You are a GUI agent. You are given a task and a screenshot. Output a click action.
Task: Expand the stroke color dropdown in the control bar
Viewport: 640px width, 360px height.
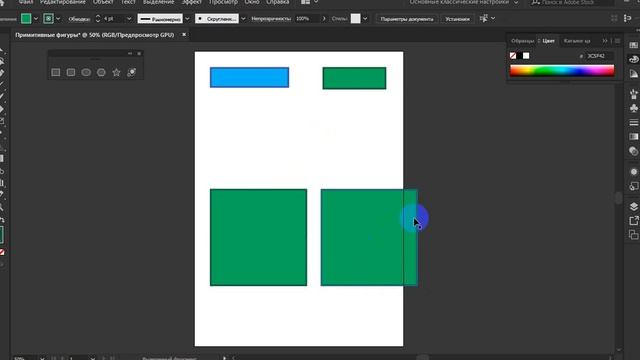click(58, 19)
